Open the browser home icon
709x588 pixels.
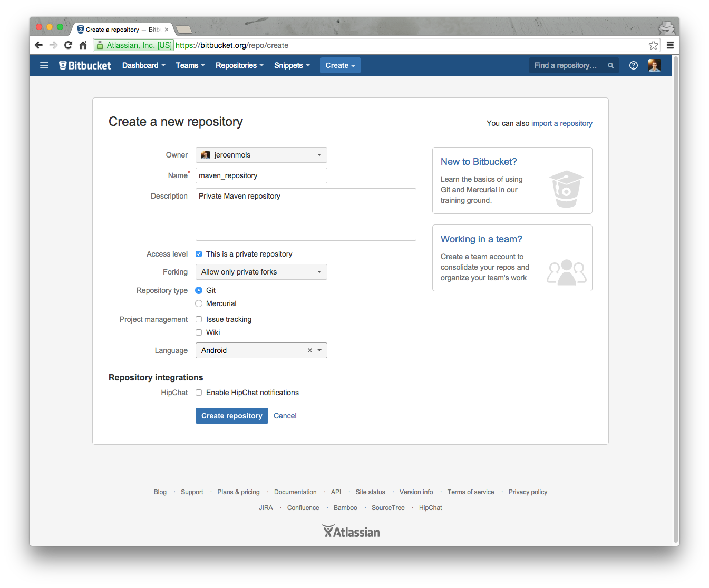click(x=83, y=45)
